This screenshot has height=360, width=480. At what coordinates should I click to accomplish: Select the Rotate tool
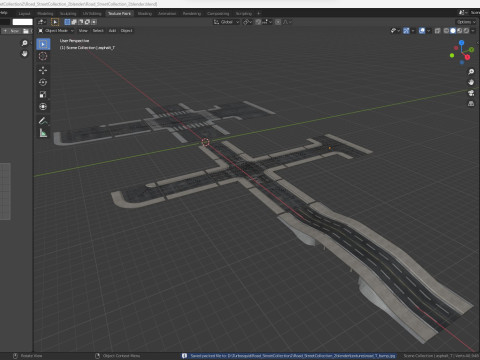point(43,82)
